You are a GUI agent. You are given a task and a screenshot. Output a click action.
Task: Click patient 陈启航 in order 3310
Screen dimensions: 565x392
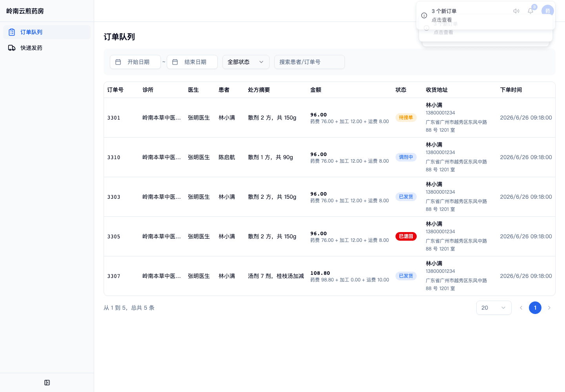227,157
